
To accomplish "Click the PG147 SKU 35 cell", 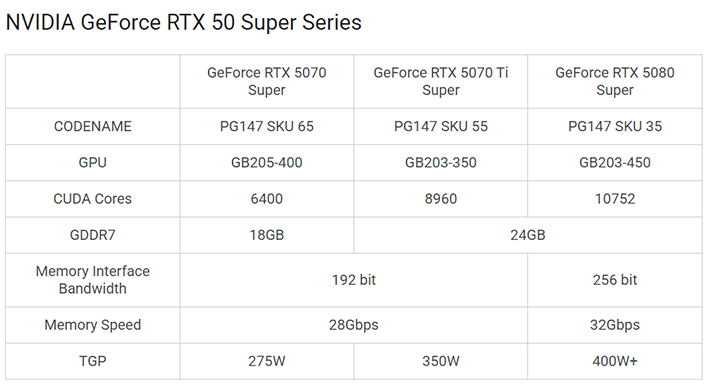I will [615, 126].
